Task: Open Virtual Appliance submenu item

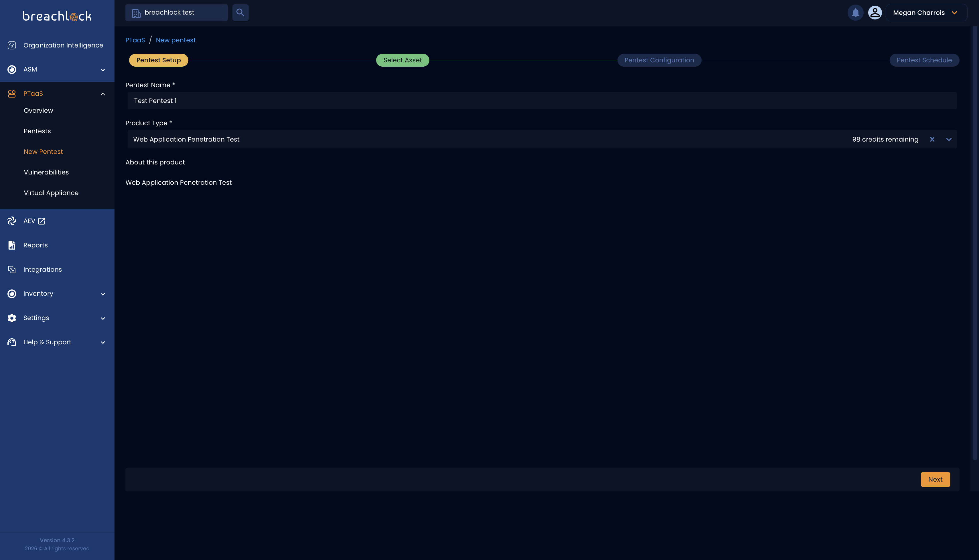Action: (51, 193)
